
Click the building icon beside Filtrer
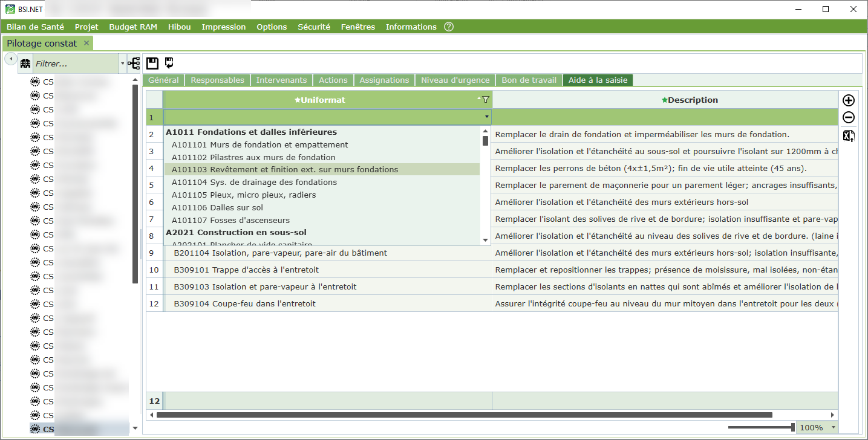coord(25,63)
